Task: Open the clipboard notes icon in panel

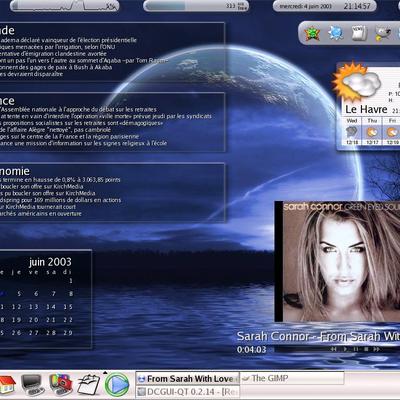Action: [x=88, y=385]
